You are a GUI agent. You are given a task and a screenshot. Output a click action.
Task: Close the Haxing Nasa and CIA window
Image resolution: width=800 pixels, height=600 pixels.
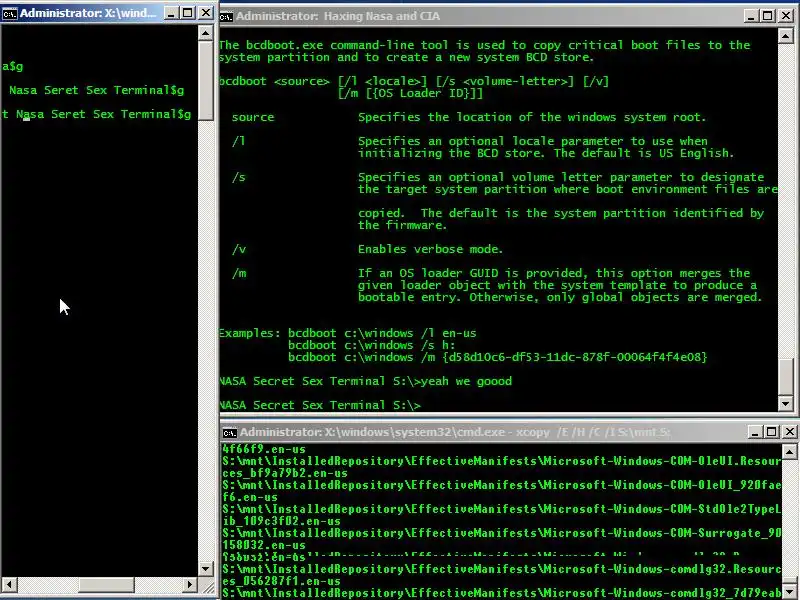pos(786,16)
